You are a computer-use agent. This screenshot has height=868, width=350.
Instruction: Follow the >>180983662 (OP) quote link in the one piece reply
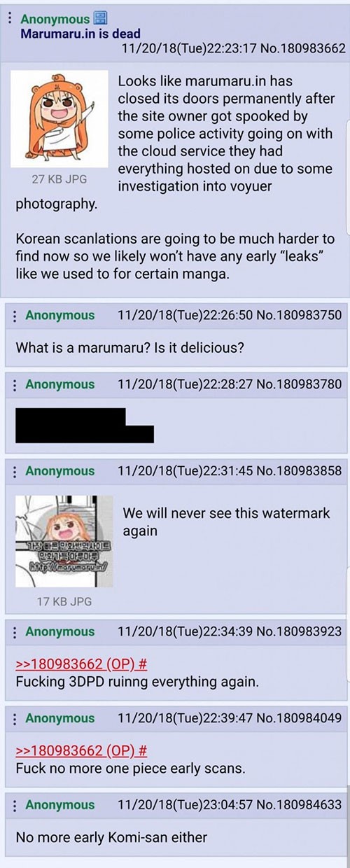81,751
